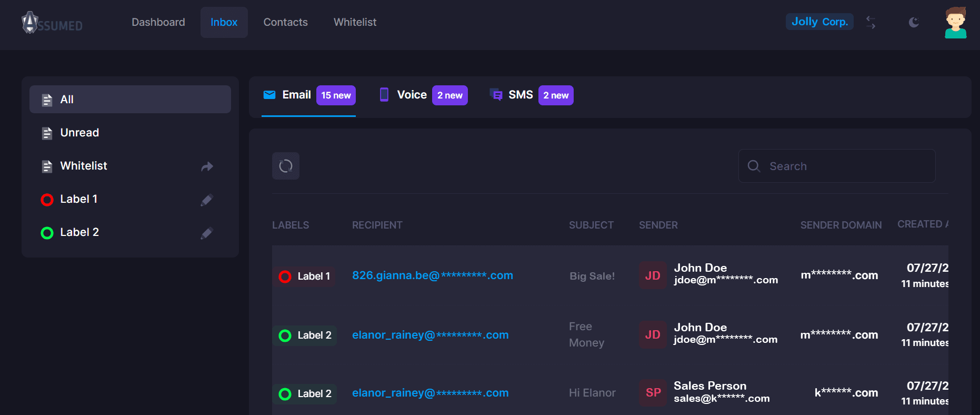Click the SP sender avatar badge
Screen dimensions: 980x415
[653, 392]
